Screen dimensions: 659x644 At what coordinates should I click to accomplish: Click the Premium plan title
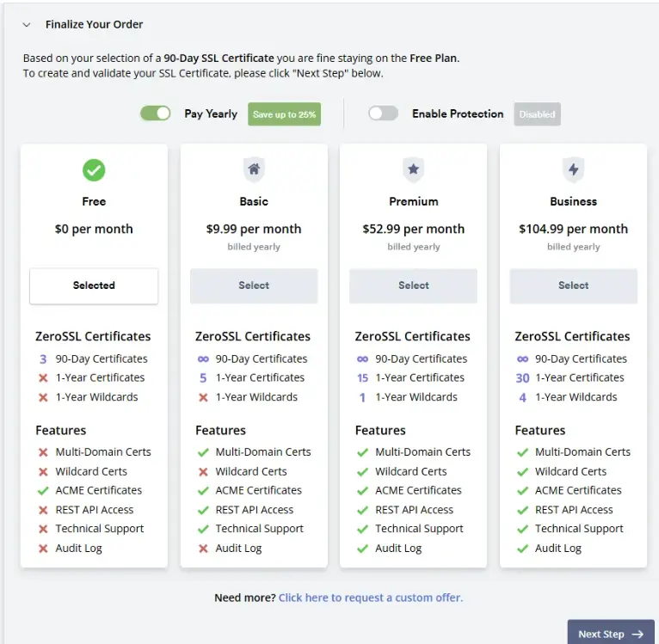click(414, 202)
